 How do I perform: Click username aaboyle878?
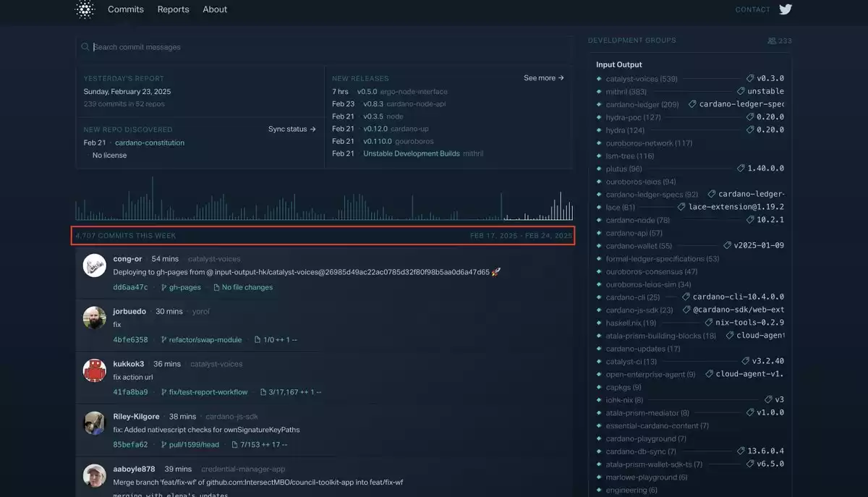tap(134, 469)
